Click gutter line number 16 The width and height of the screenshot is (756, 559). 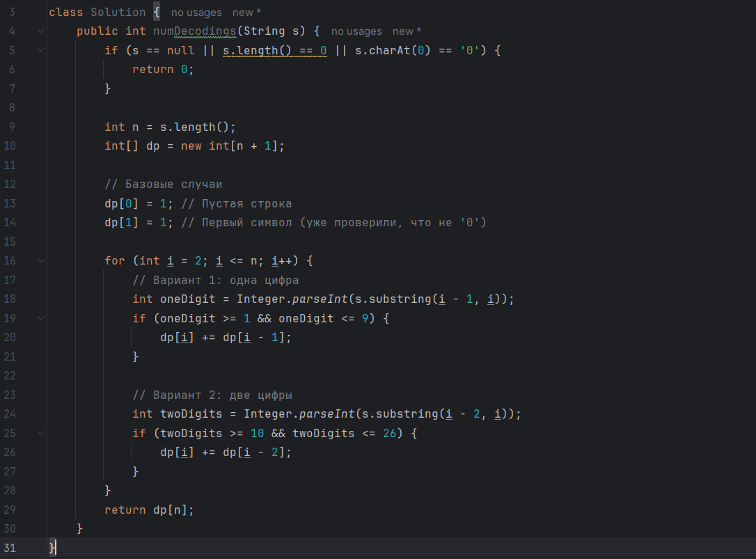10,261
